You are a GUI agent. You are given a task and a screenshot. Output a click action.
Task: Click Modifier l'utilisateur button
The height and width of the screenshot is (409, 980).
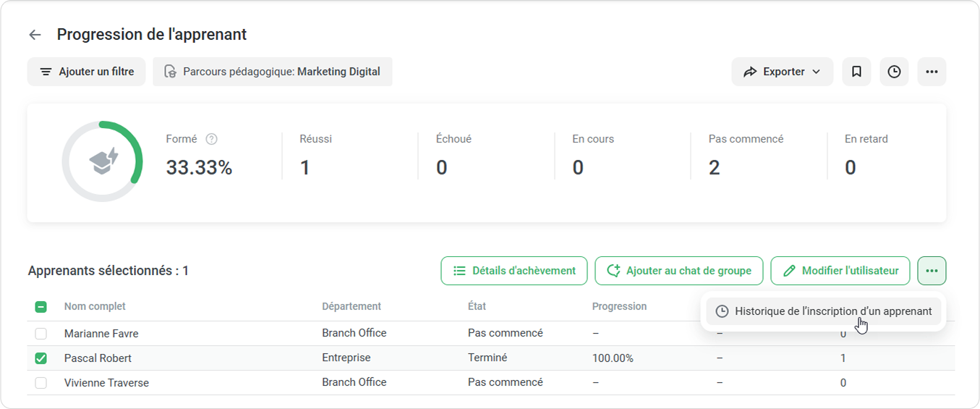tap(840, 271)
